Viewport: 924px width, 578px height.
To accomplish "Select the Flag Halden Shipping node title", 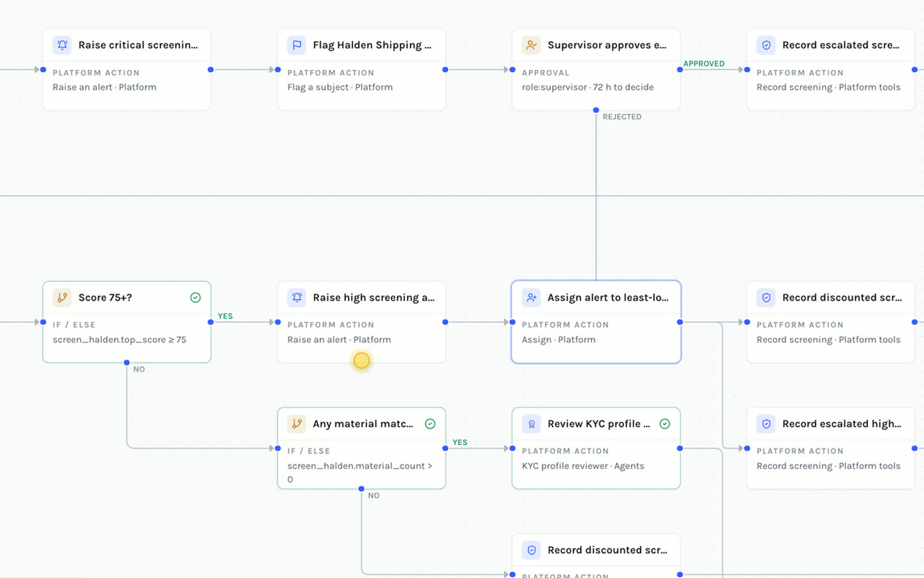I will pos(372,45).
